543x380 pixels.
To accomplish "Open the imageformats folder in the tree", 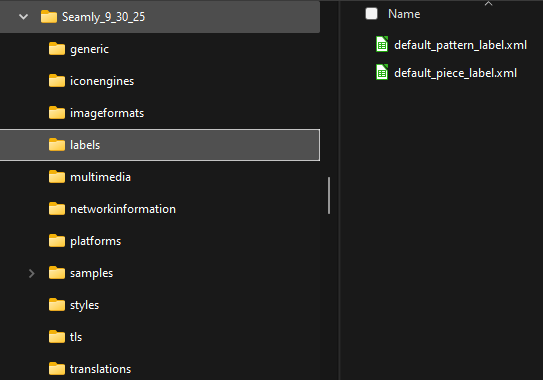I will [107, 113].
